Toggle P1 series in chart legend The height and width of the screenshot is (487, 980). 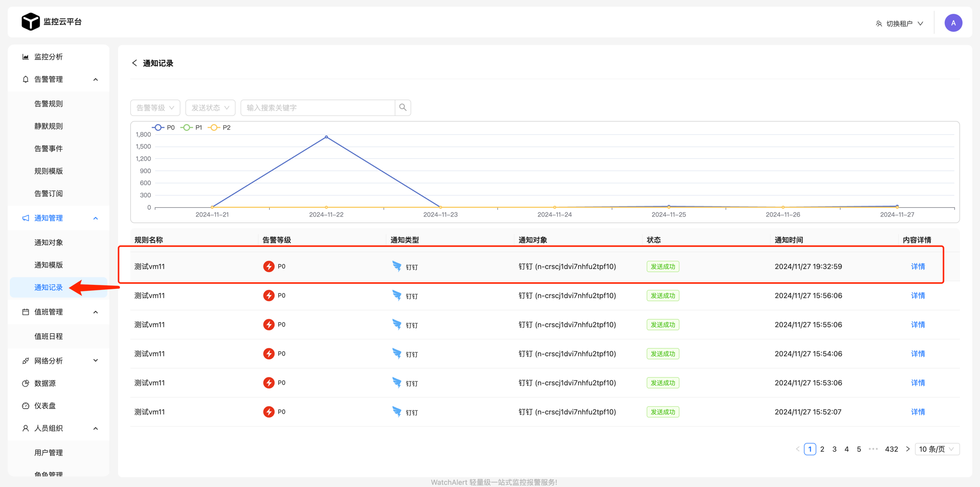(192, 128)
